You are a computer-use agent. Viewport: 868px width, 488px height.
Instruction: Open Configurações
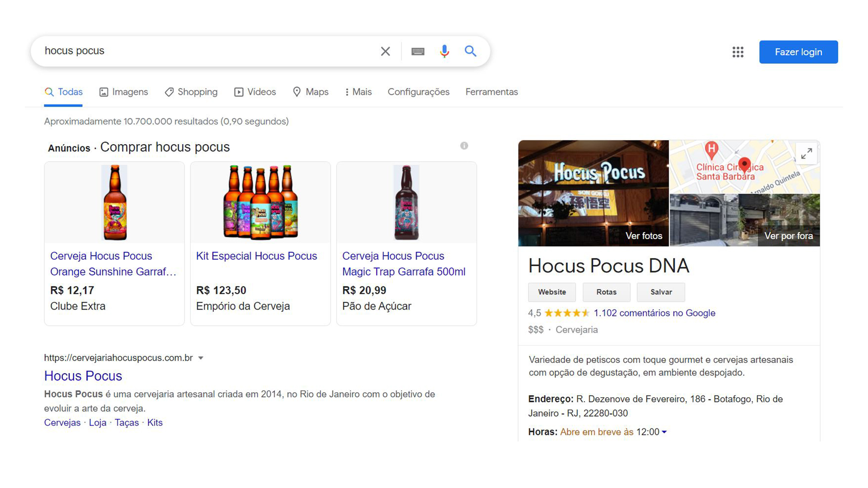419,92
